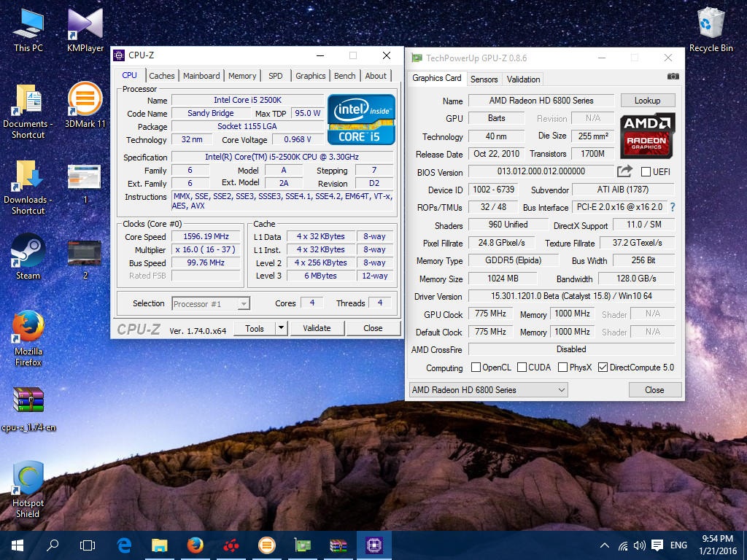Toggle UEFI checkbox in GPU-Z
Viewport: 747px width, 560px height.
click(x=646, y=172)
